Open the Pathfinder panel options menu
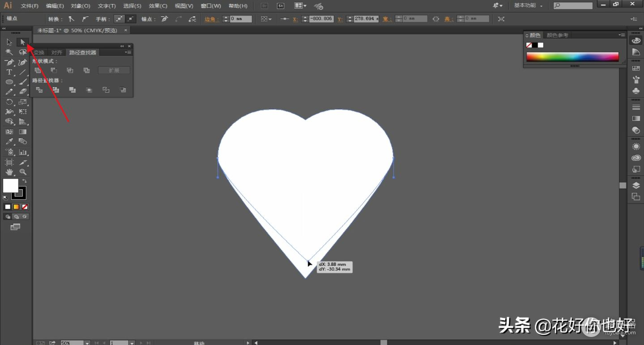 pyautogui.click(x=128, y=52)
